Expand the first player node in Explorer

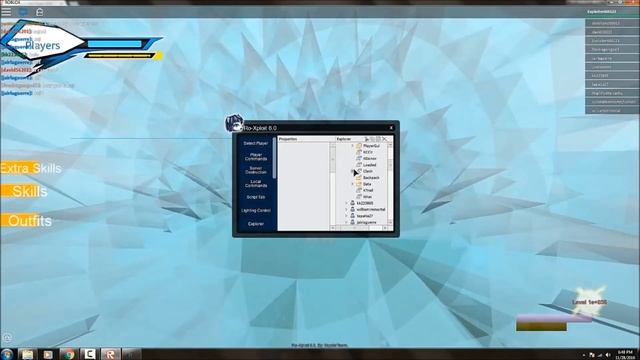pos(347,203)
